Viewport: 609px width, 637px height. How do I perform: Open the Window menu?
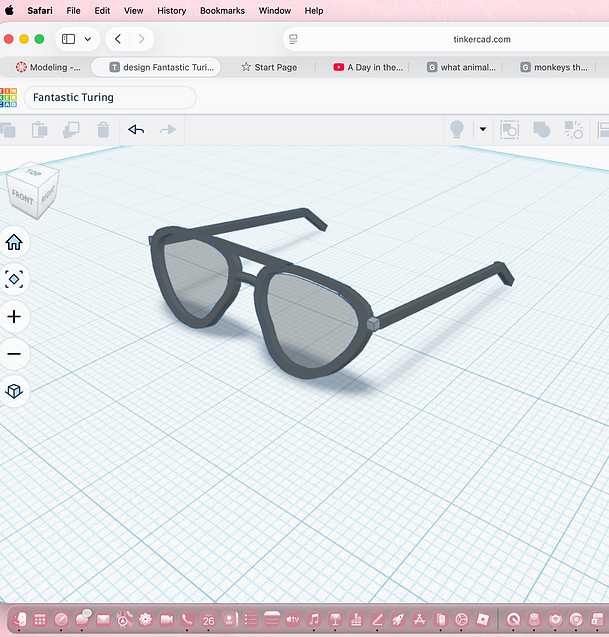(275, 11)
